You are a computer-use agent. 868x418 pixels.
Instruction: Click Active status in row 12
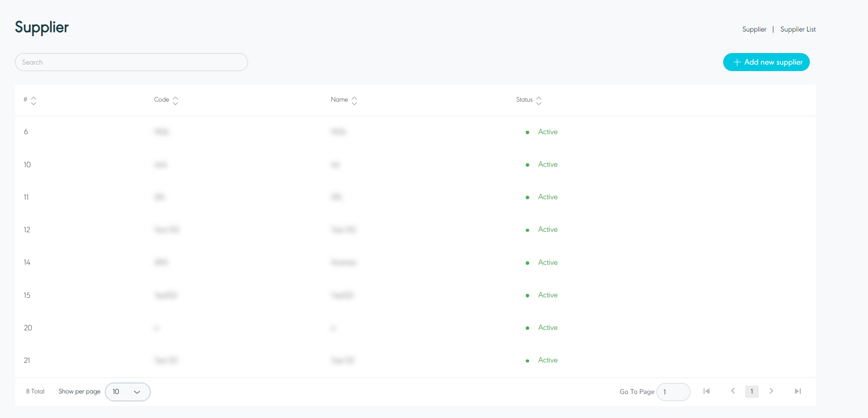click(x=548, y=230)
